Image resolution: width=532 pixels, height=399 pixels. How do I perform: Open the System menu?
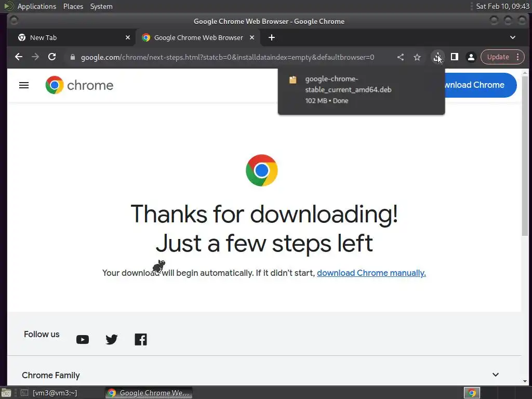(x=101, y=6)
